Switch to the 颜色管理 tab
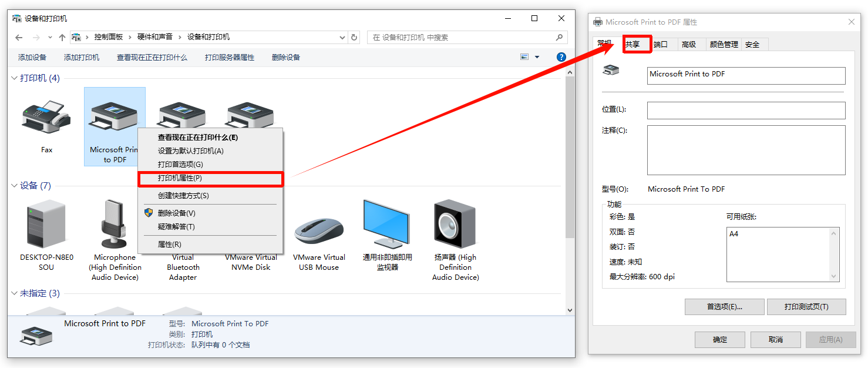This screenshot has height=368, width=868. click(x=724, y=45)
